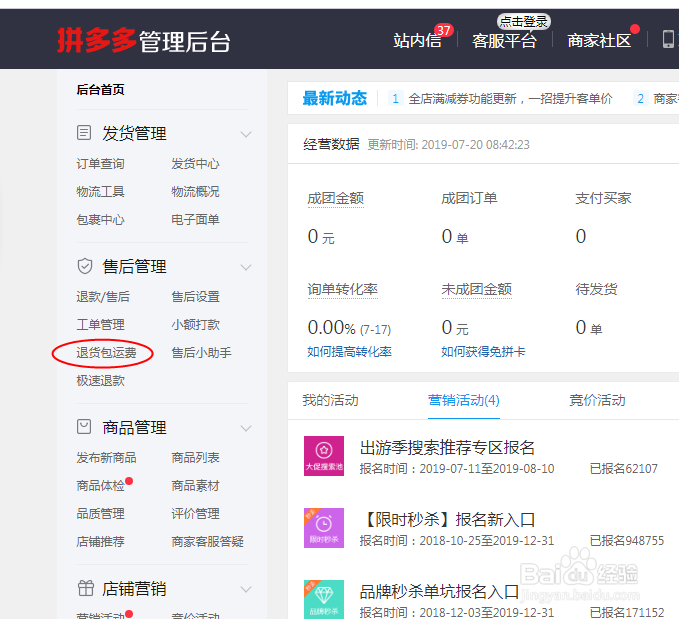Click the 商品管理 shopping bag icon
The height and width of the screenshot is (619, 679).
click(84, 427)
